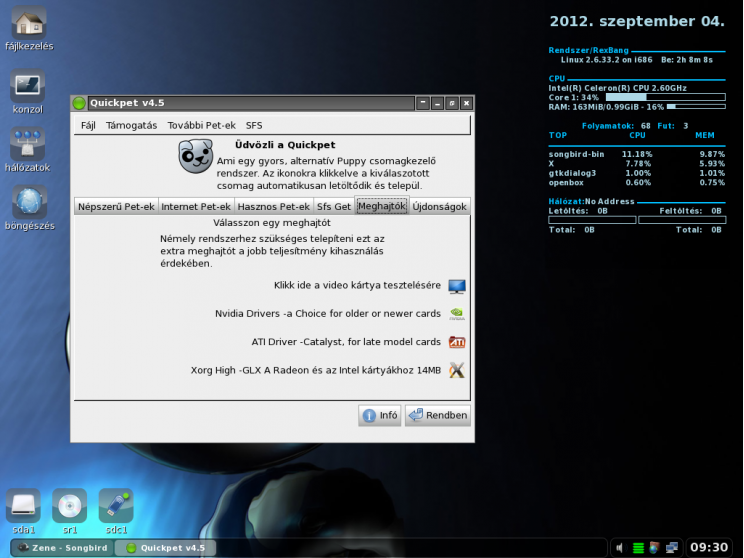Open the További Pet-ek menu
Screen dimensions: 744x558
click(x=201, y=125)
